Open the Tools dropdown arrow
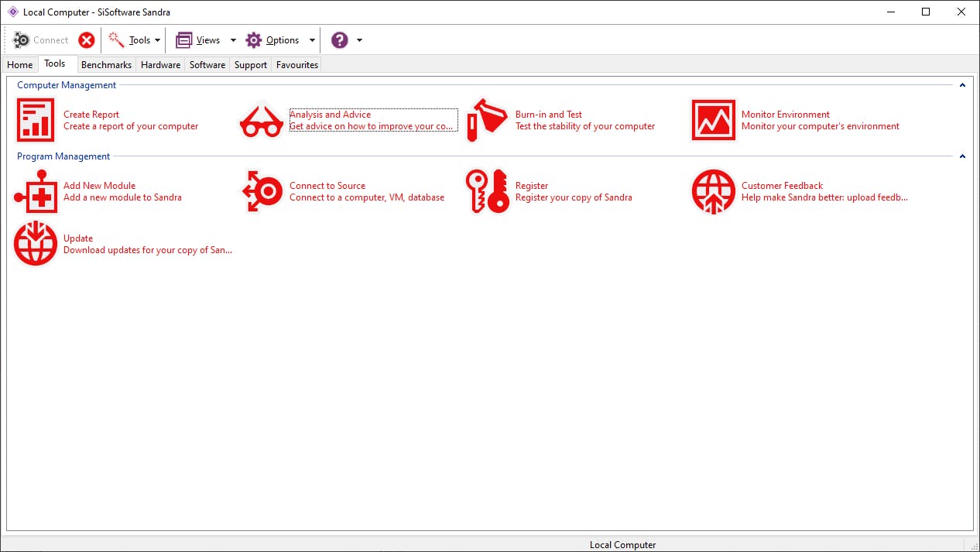Screen dimensions: 980x552 157,40
